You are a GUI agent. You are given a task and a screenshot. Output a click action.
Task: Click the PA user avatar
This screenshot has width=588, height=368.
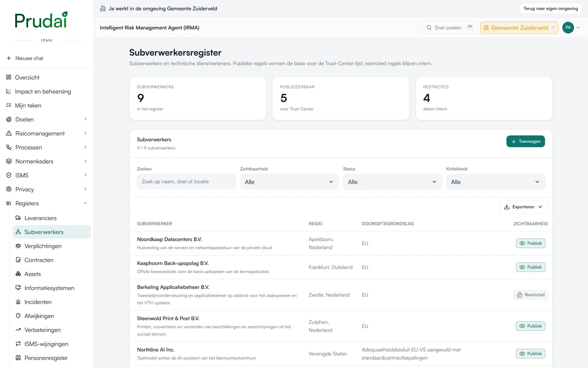(568, 27)
